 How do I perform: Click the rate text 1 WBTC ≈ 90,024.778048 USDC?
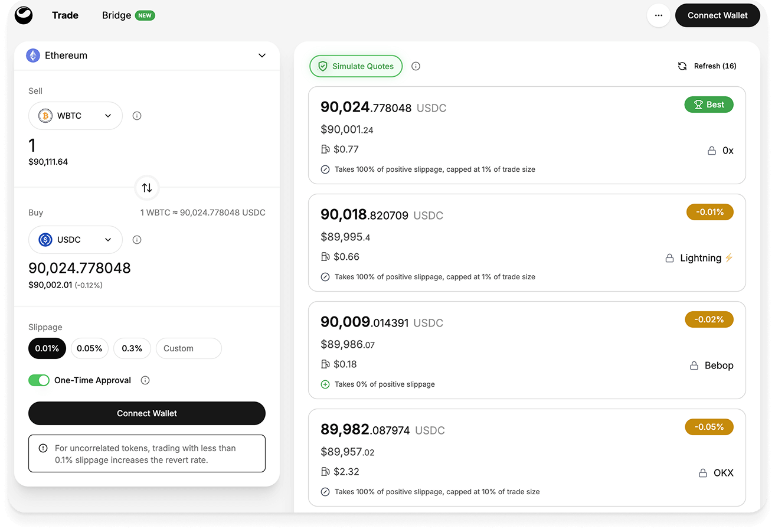[202, 213]
